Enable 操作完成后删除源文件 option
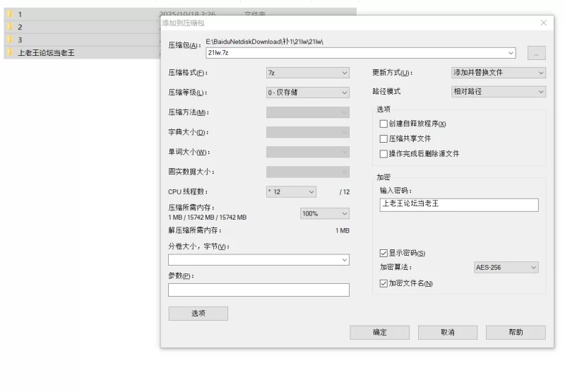 384,154
